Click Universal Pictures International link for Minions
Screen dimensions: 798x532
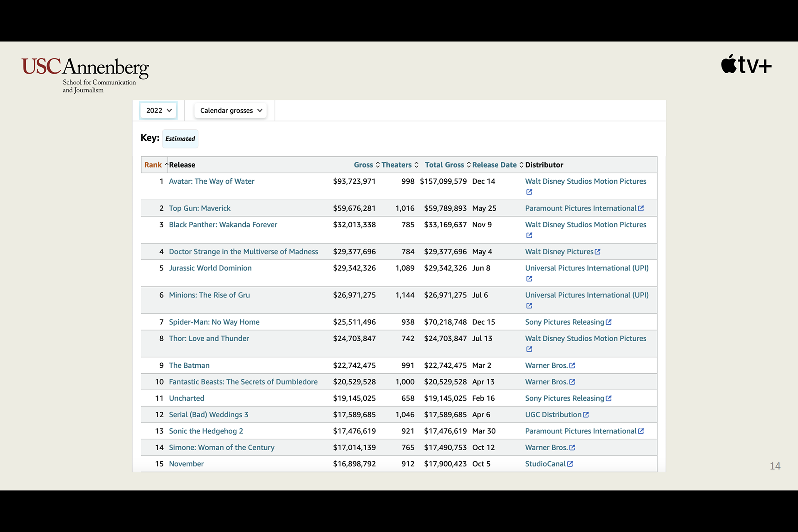586,295
